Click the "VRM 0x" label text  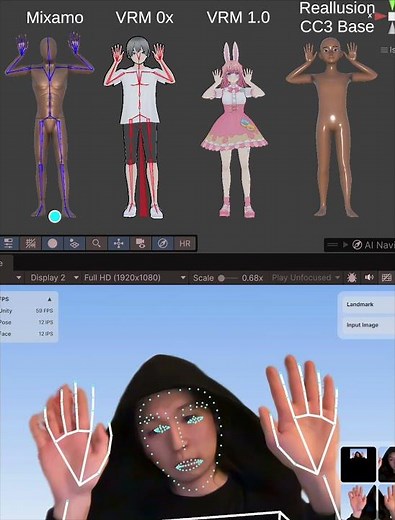tap(145, 17)
